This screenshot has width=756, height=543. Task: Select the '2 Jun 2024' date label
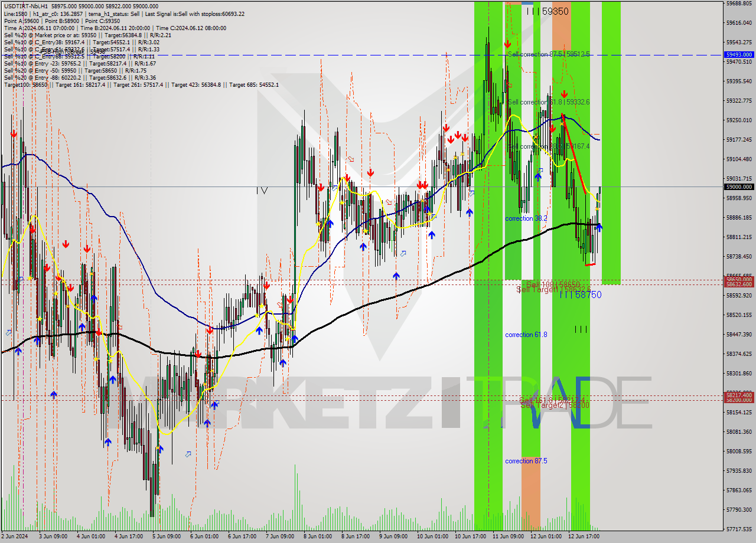(x=15, y=537)
